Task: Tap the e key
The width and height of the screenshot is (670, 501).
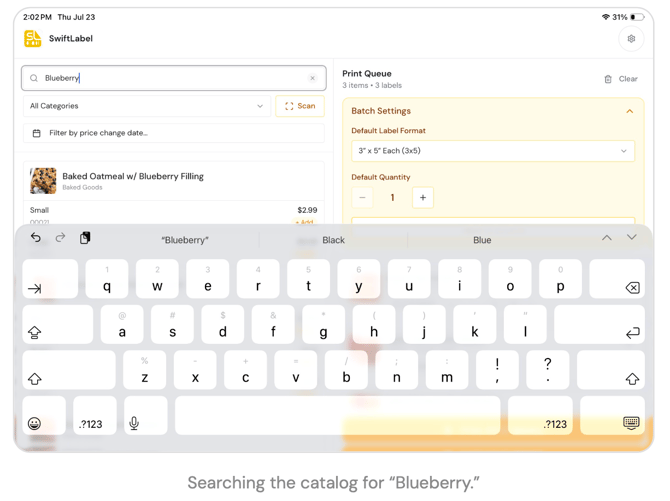Action: 208,279
